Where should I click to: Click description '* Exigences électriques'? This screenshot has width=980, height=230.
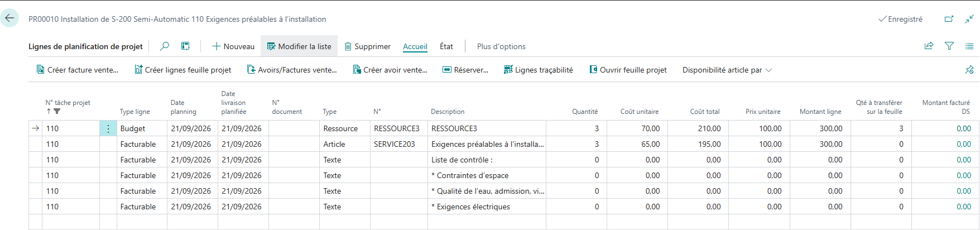click(x=487, y=207)
